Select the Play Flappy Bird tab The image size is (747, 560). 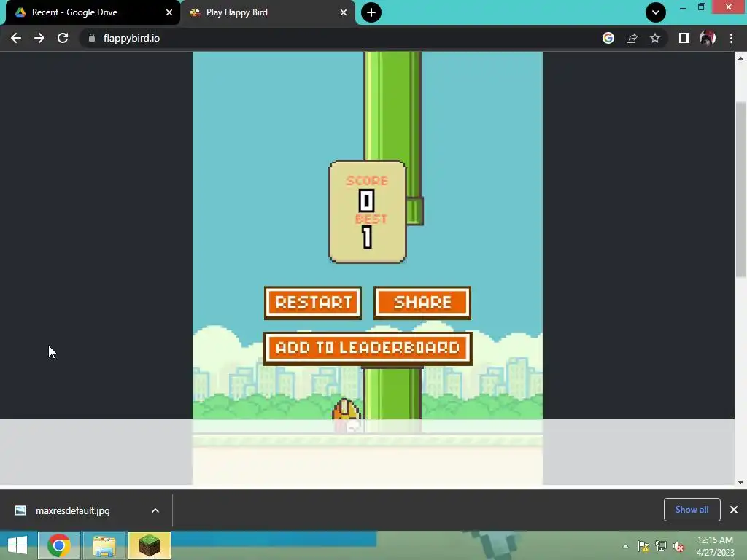(x=268, y=12)
